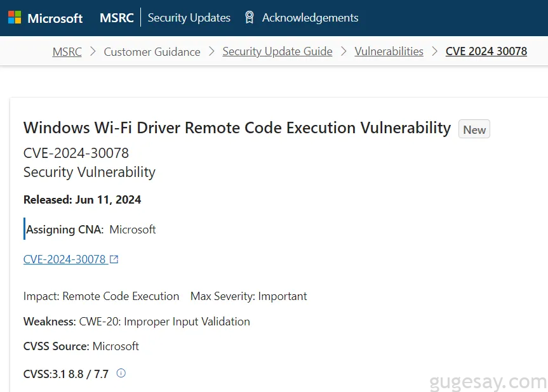Click the vulnerability title heading

pos(237,127)
